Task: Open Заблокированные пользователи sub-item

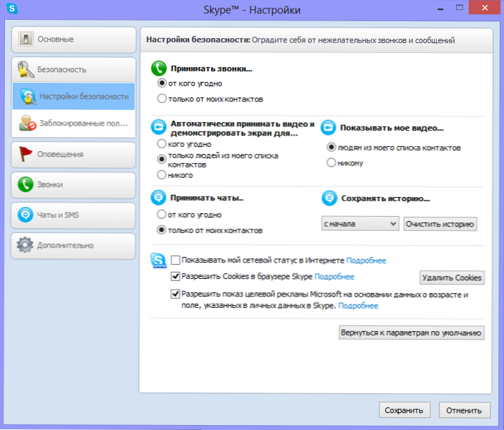Action: (x=74, y=124)
